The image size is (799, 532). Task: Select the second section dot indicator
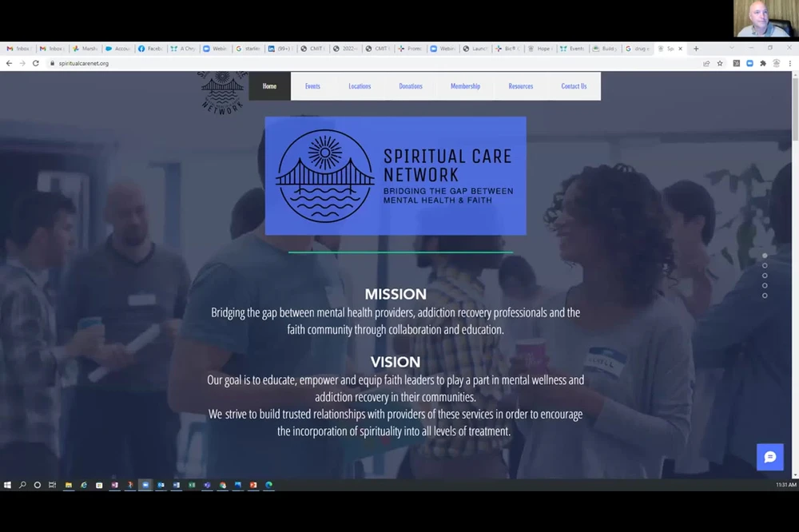765,265
